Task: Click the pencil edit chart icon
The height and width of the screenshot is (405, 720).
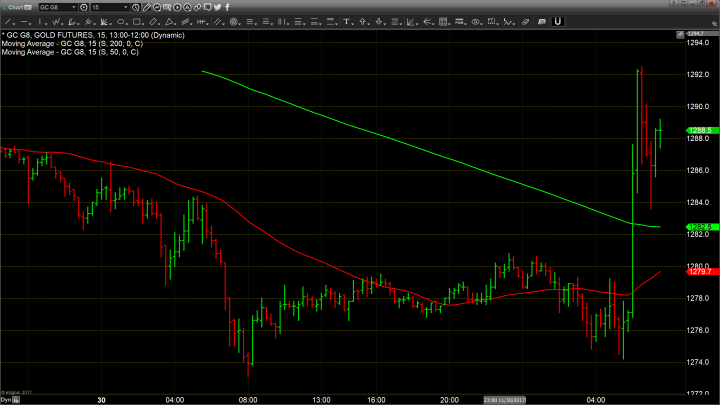Action: click(x=147, y=7)
